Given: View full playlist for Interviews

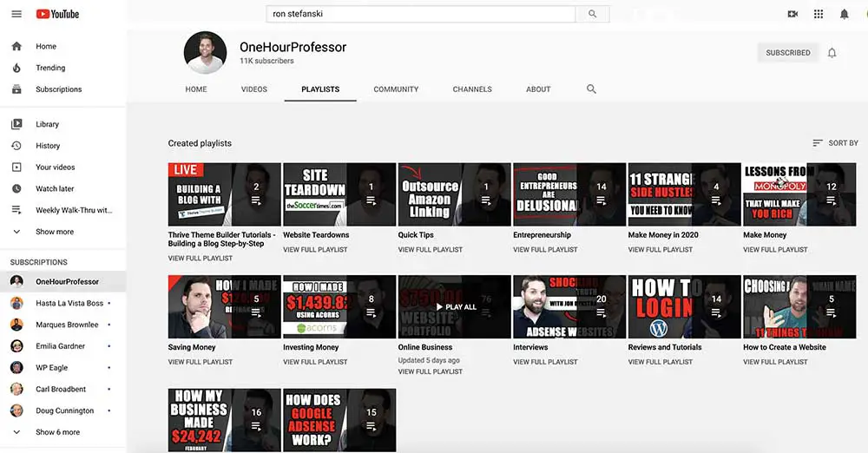Looking at the screenshot, I should point(545,362).
